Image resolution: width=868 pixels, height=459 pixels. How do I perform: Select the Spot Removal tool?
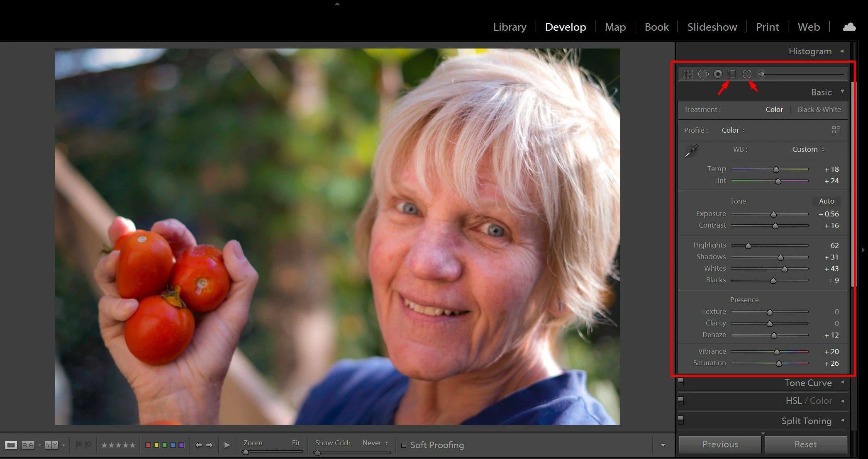[x=703, y=74]
